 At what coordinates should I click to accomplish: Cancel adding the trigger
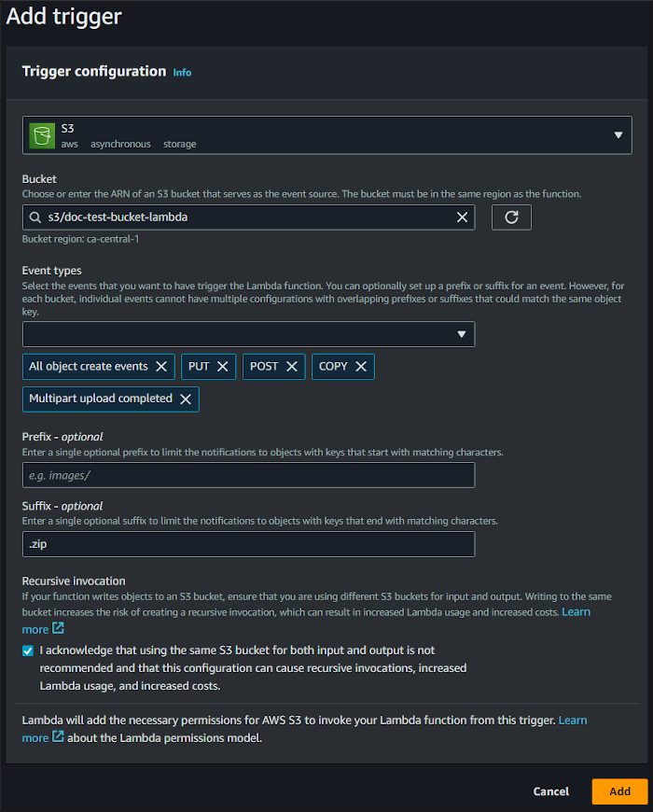(550, 791)
